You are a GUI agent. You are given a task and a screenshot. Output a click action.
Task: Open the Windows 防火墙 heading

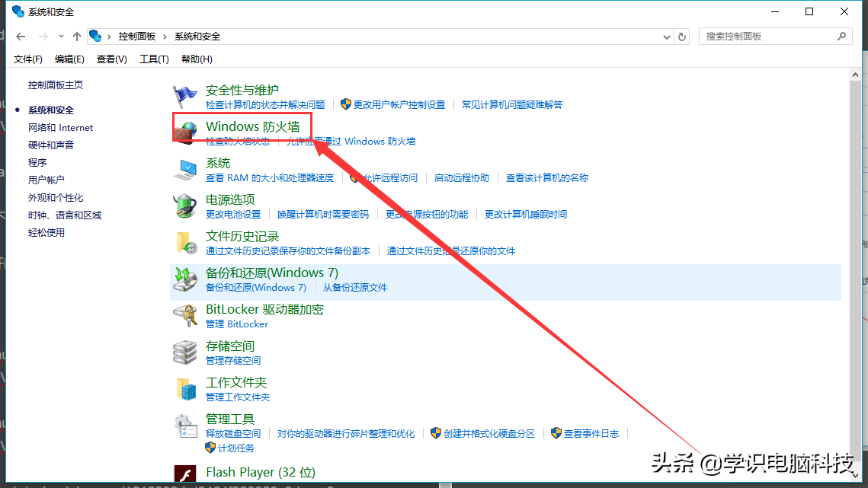[x=252, y=126]
